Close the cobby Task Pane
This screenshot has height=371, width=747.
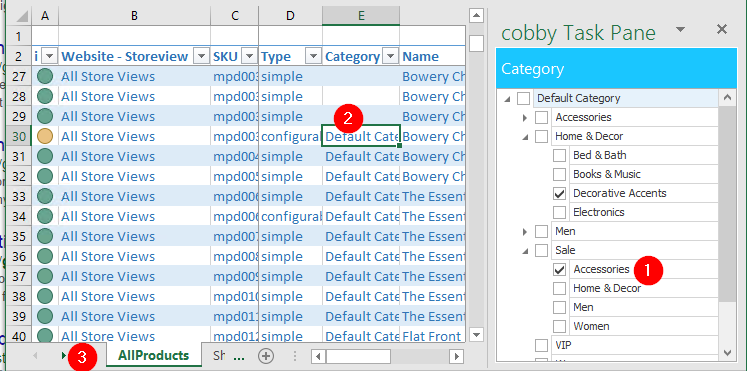click(x=722, y=30)
